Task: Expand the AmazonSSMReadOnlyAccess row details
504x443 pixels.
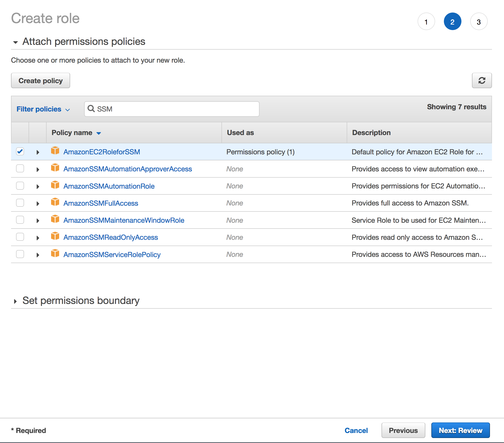Action: pos(38,238)
